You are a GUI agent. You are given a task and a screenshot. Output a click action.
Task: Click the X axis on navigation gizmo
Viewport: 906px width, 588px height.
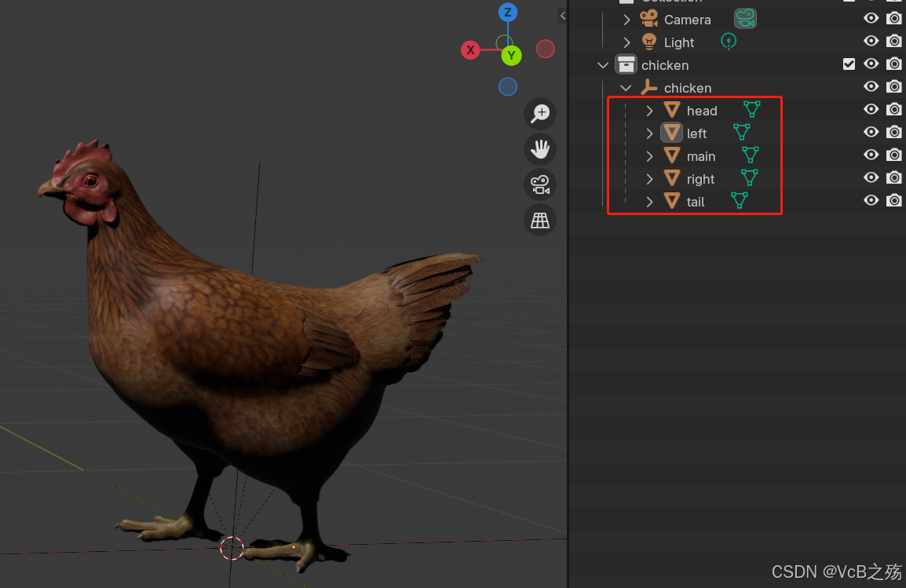pyautogui.click(x=470, y=49)
